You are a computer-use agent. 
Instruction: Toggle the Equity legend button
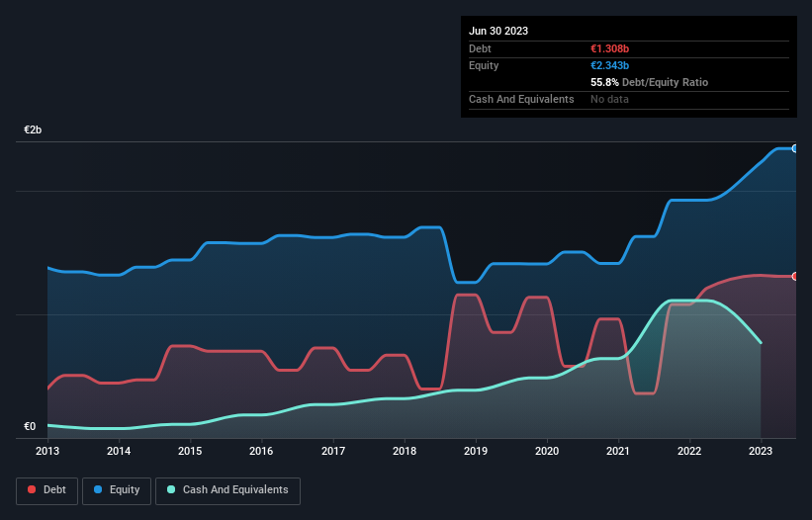click(x=117, y=490)
